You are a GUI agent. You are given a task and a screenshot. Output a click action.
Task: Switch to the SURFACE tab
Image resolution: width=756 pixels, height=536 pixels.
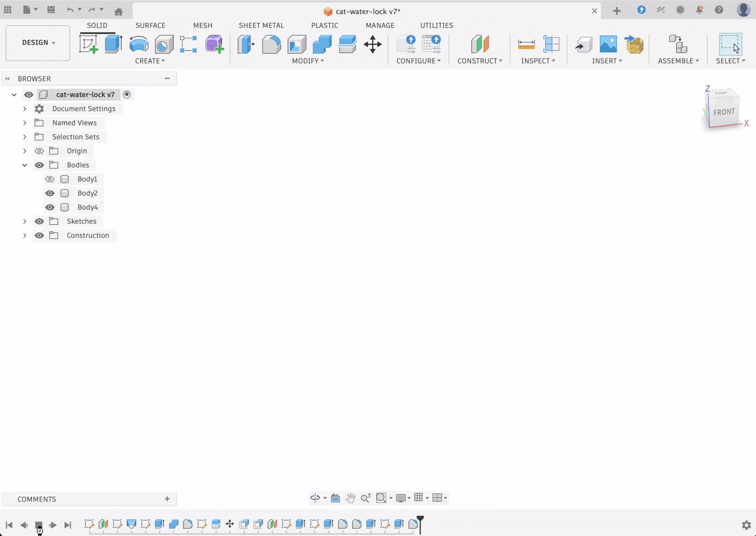pyautogui.click(x=151, y=26)
